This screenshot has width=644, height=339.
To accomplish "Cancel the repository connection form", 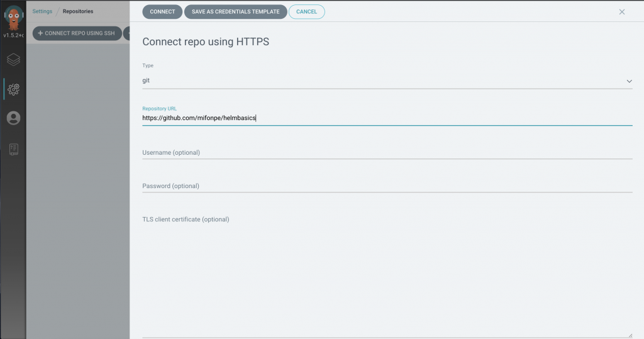I will click(x=306, y=11).
